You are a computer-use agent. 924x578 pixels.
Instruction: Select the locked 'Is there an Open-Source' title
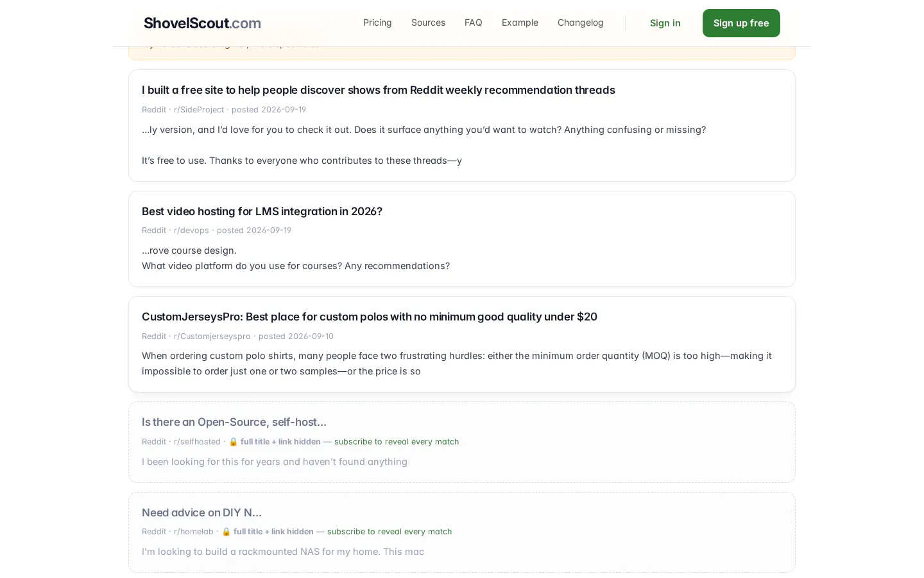pos(234,422)
